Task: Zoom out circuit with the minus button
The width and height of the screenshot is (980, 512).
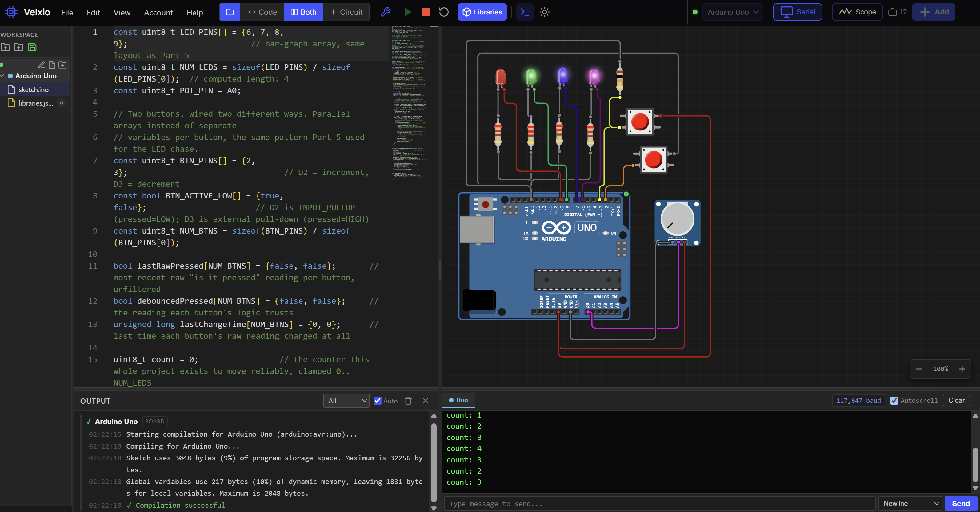Action: click(919, 369)
